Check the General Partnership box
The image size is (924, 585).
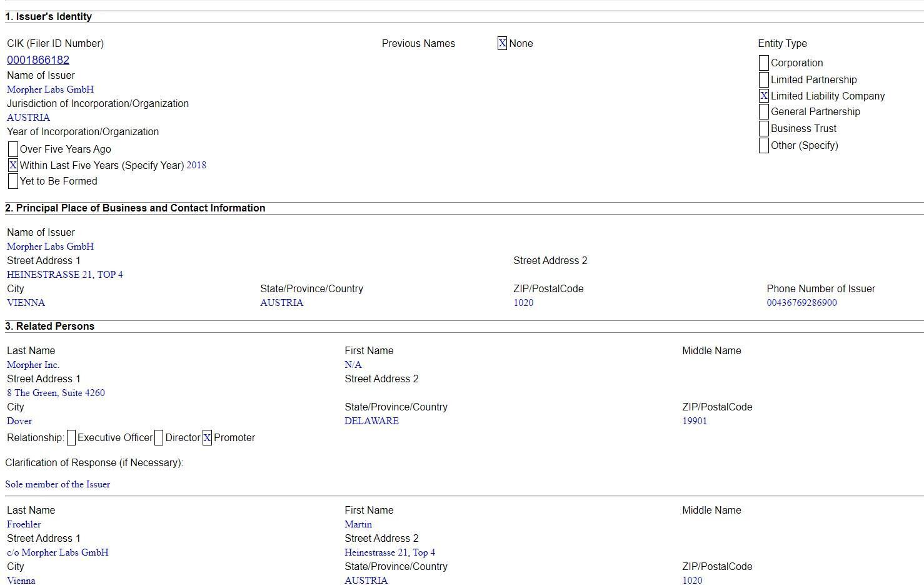763,111
